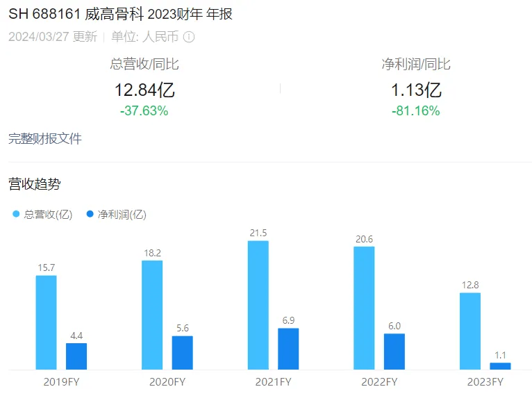Open the 完整财报文件 link

click(x=45, y=138)
